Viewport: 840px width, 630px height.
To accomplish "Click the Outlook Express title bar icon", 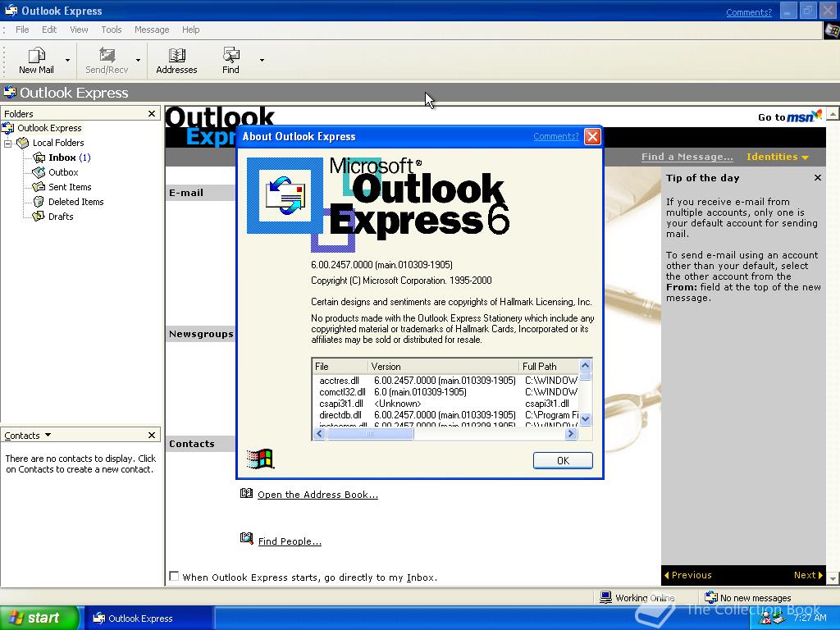I will (x=11, y=10).
